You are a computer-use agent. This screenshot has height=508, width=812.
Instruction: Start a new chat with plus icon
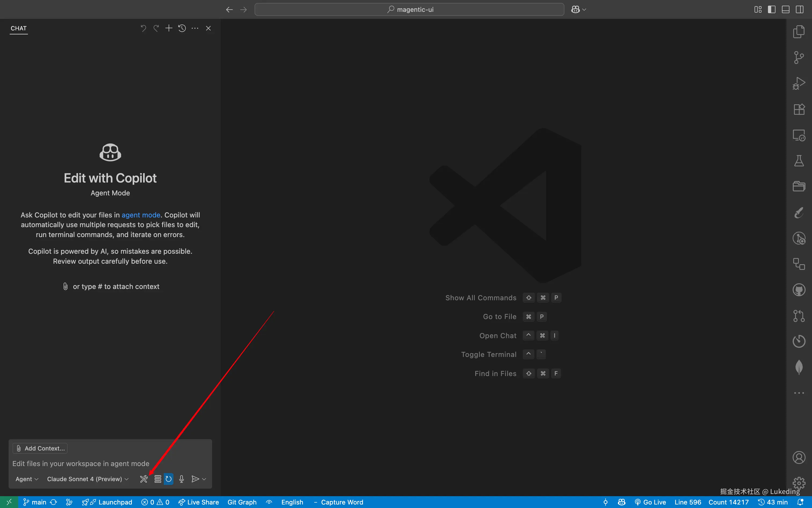point(169,28)
